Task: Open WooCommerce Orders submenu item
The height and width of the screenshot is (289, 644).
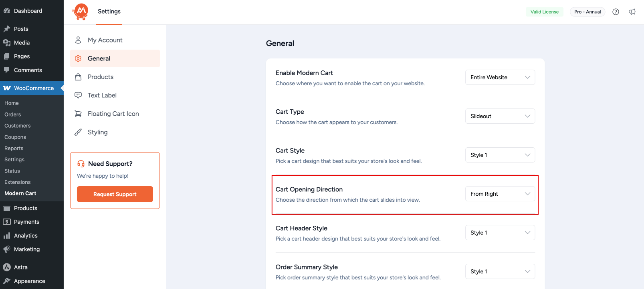Action: tap(13, 114)
